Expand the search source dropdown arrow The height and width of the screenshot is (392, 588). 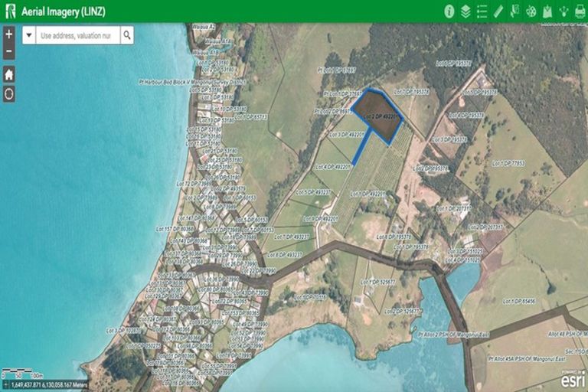pyautogui.click(x=29, y=35)
